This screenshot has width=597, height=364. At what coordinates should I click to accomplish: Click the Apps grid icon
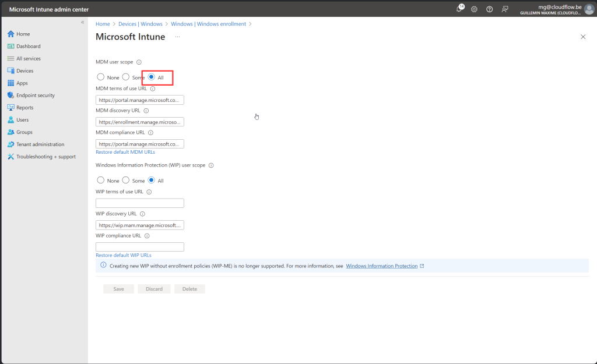click(10, 83)
